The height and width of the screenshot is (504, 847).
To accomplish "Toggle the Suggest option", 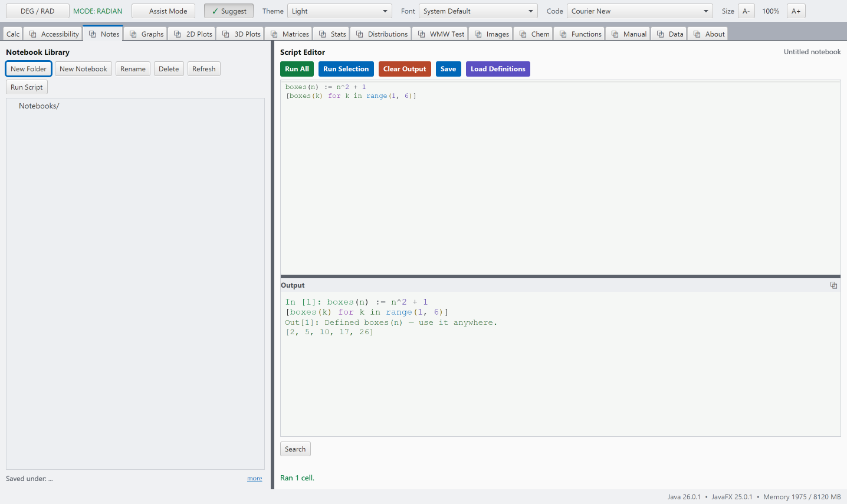I will tap(229, 11).
